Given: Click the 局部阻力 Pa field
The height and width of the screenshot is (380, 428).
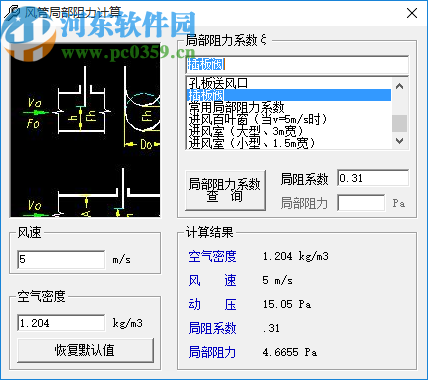Looking at the screenshot, I should coord(361,203).
